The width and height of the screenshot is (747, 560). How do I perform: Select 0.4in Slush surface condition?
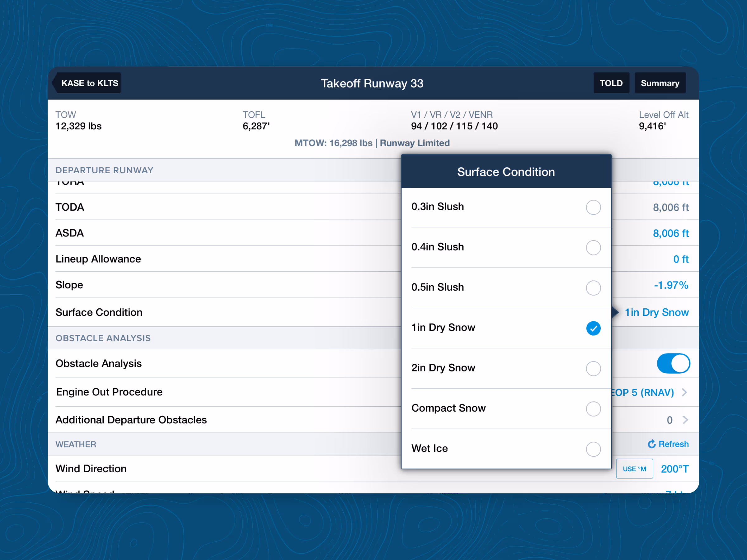click(x=593, y=247)
